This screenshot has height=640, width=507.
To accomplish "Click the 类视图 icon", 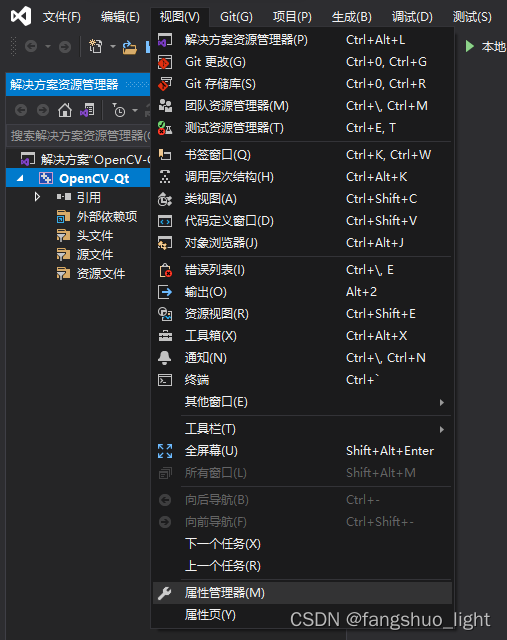I will pyautogui.click(x=165, y=199).
